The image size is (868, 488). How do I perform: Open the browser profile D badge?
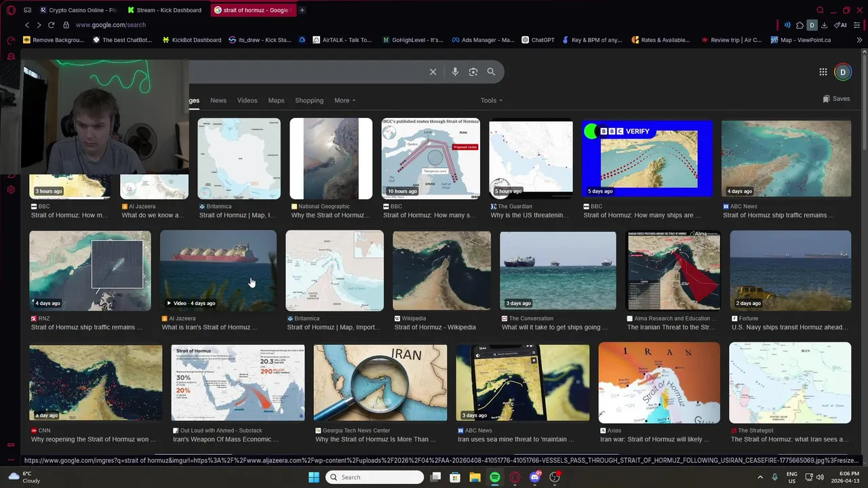812,25
